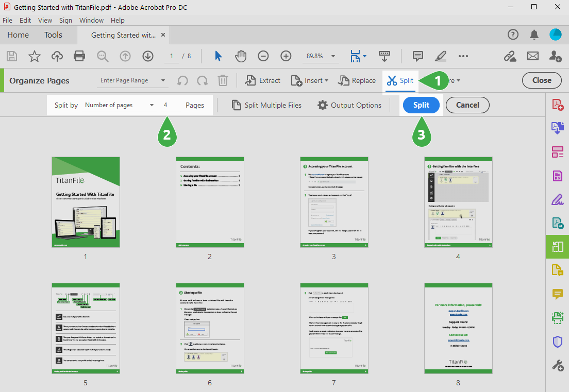
Task: Open Protect shield tool in right sidebar
Action: tap(557, 341)
